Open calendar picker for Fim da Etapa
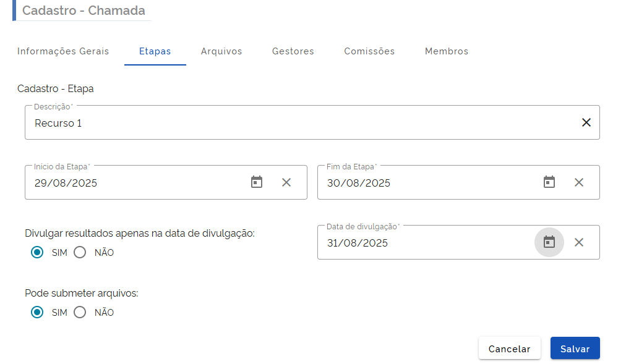The width and height of the screenshot is (626, 364). point(549,182)
